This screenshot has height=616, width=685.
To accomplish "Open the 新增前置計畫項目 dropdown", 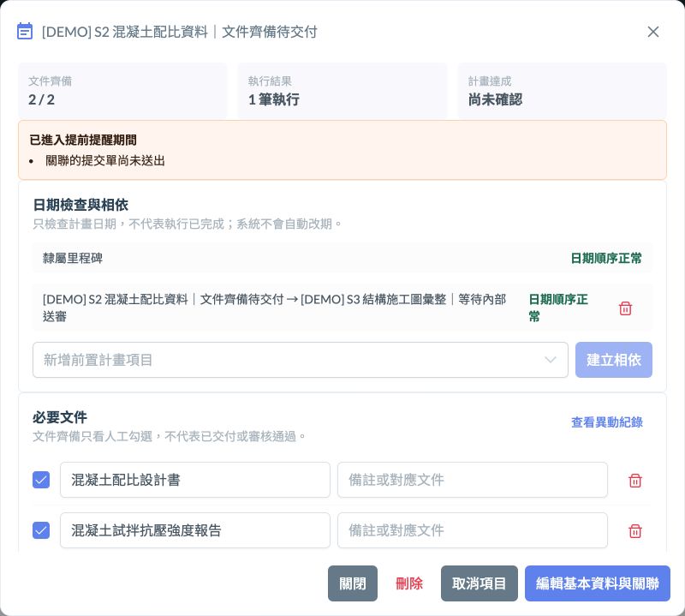I will click(301, 360).
